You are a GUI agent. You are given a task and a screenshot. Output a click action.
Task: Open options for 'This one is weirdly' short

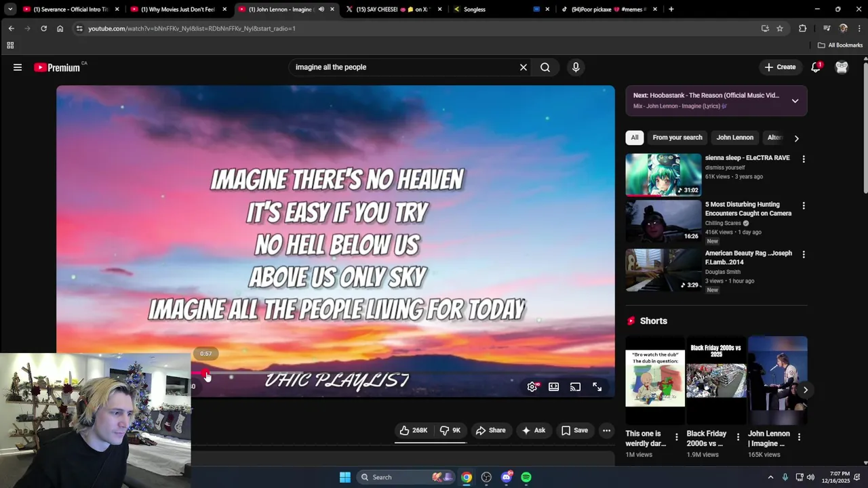pos(676,437)
